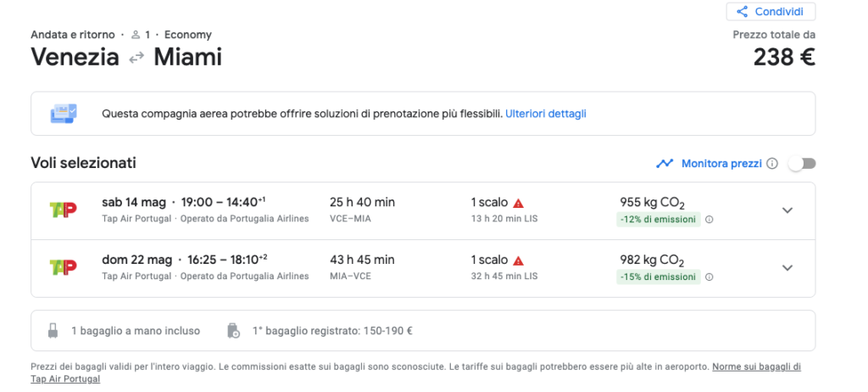Open Norme sui bagagli di Tap Air Portugal
The width and height of the screenshot is (868, 392).
pyautogui.click(x=415, y=372)
